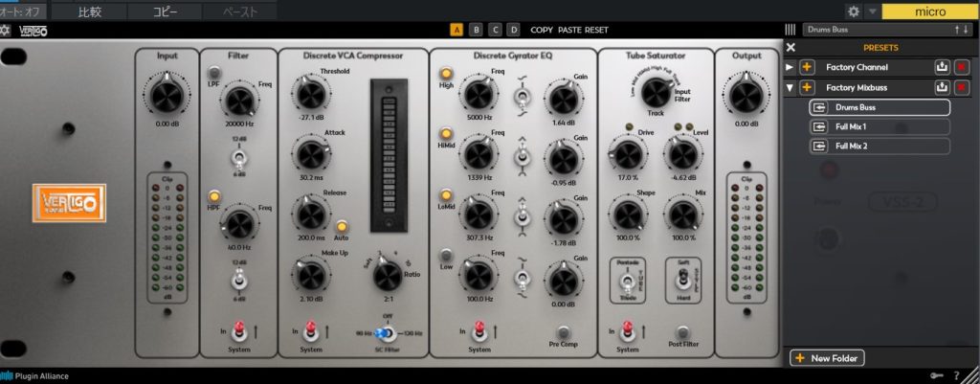
Task: Collapse the Factory Mixbuss preset folder
Action: tap(790, 88)
